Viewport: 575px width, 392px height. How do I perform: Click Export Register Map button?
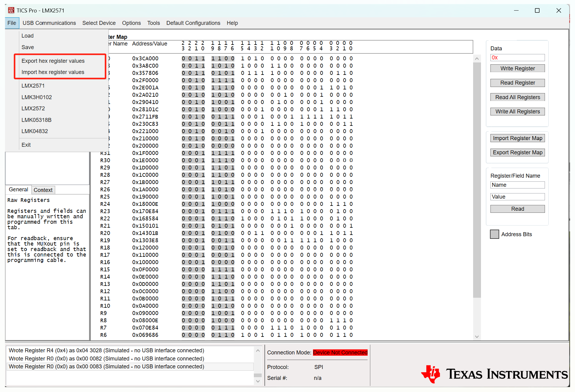pos(517,152)
